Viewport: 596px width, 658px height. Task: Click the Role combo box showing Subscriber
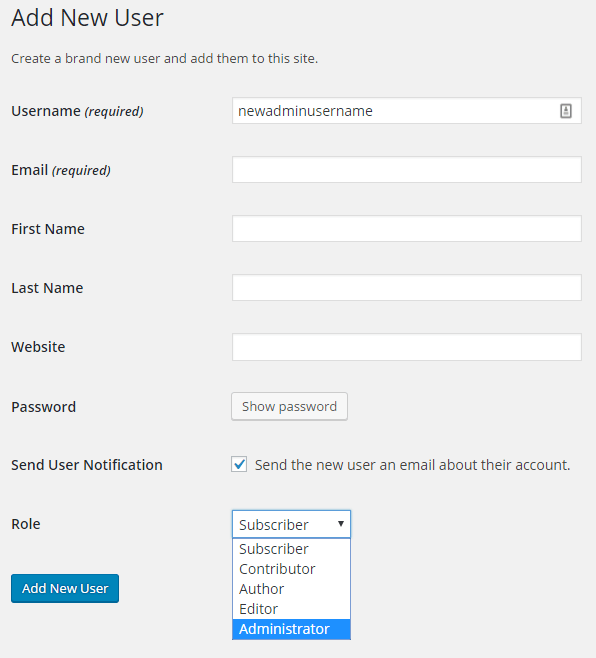291,524
